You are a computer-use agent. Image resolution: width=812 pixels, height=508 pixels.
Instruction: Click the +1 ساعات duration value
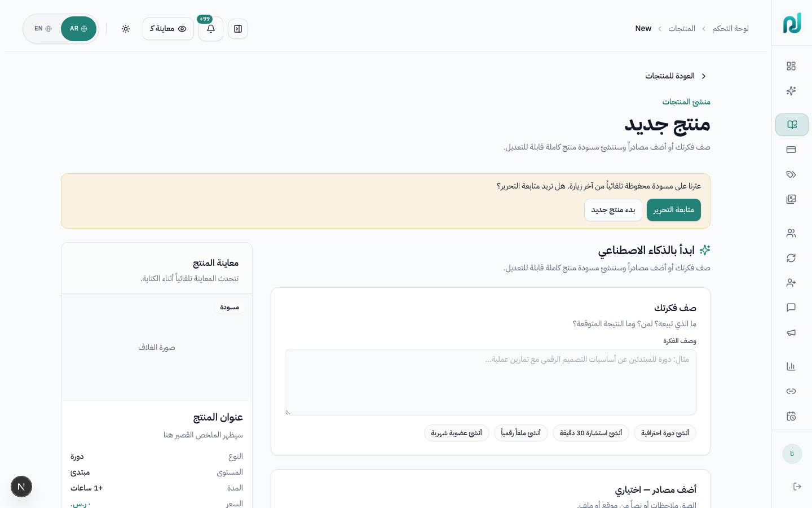click(x=87, y=488)
